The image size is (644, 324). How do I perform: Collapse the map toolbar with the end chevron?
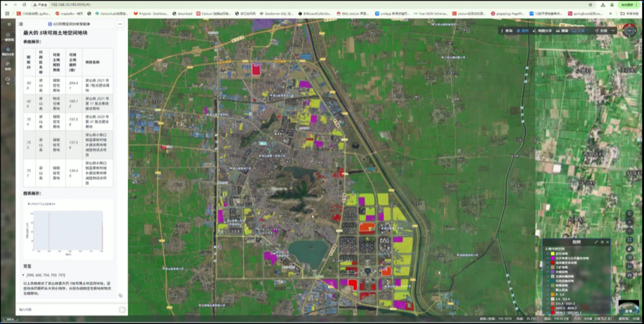(x=613, y=30)
